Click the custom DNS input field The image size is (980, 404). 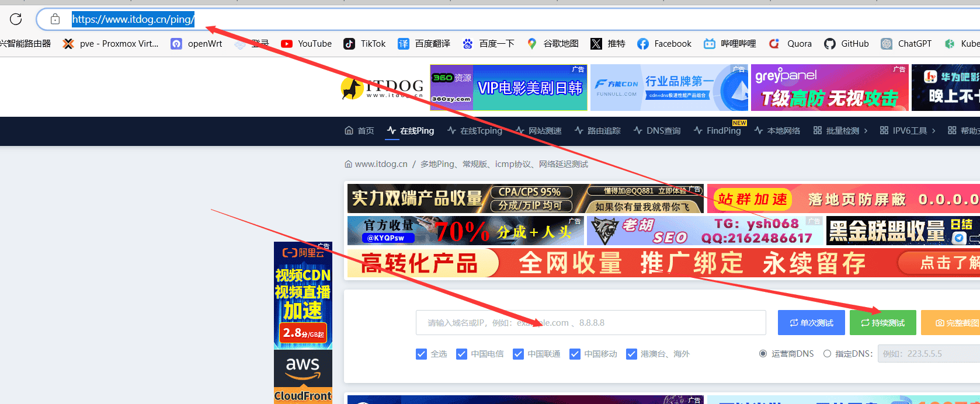point(929,354)
